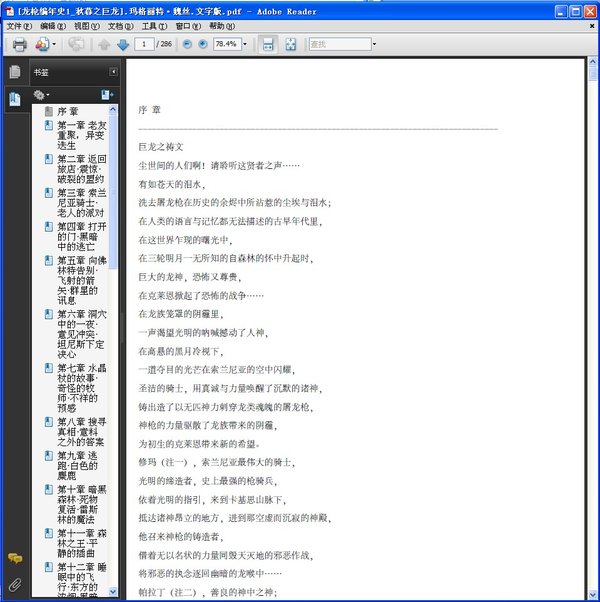Select bookmark 第六章 洞穴中的一夜
Screen dimensions: 600x602
click(x=82, y=334)
